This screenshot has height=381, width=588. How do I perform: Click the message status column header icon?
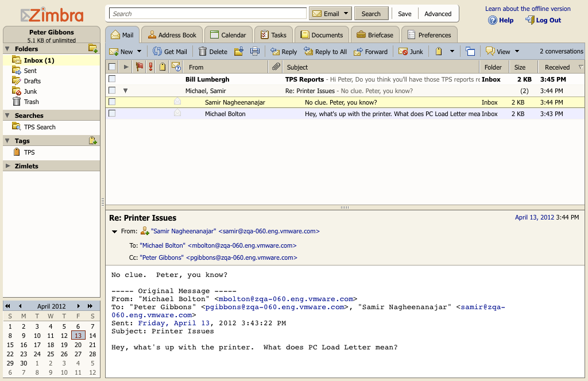[x=176, y=67]
